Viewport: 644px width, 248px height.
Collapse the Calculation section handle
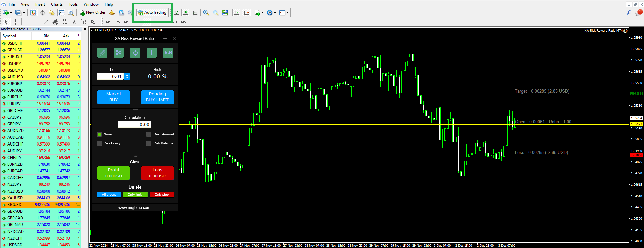[135, 110]
